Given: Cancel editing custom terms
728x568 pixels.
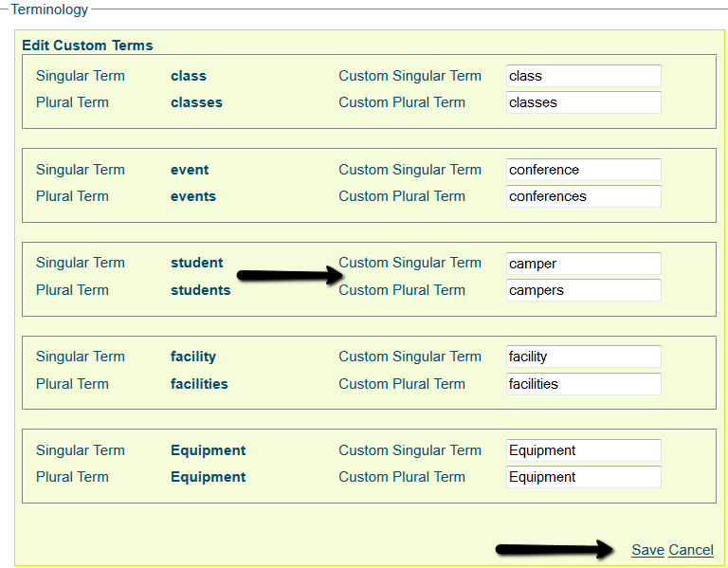Looking at the screenshot, I should [691, 550].
